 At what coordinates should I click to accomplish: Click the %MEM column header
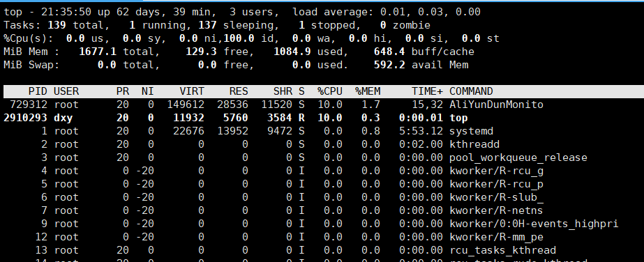coord(368,91)
